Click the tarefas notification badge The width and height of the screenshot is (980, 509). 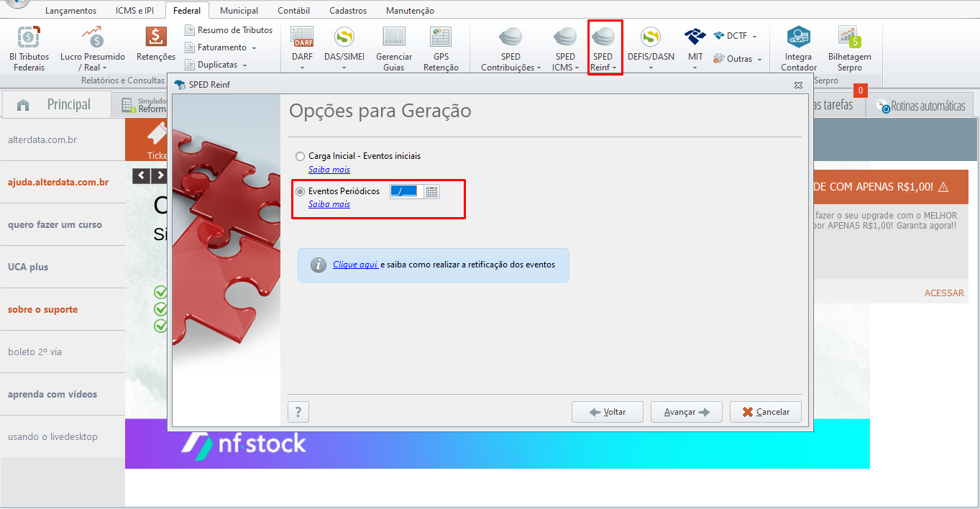tap(860, 91)
